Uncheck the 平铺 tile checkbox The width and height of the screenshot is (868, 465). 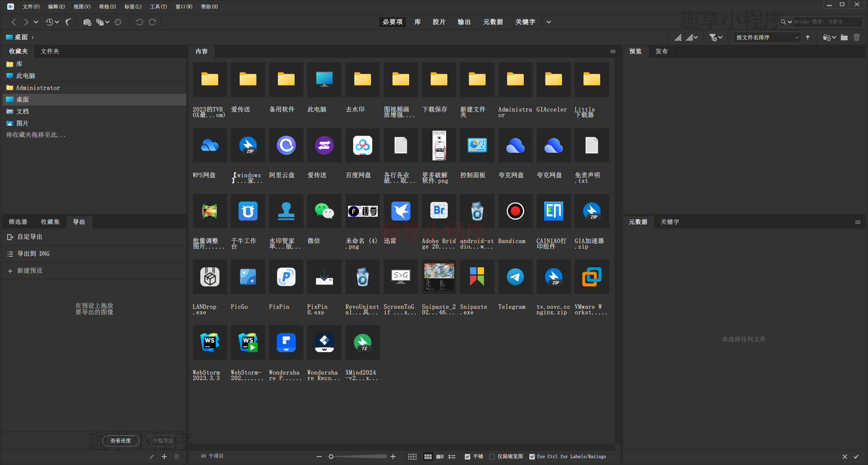[467, 457]
